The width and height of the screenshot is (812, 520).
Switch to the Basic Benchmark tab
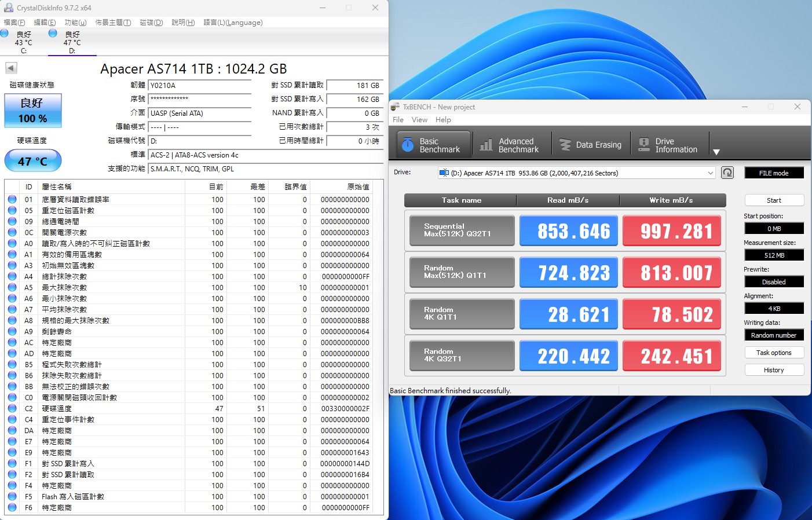point(433,145)
